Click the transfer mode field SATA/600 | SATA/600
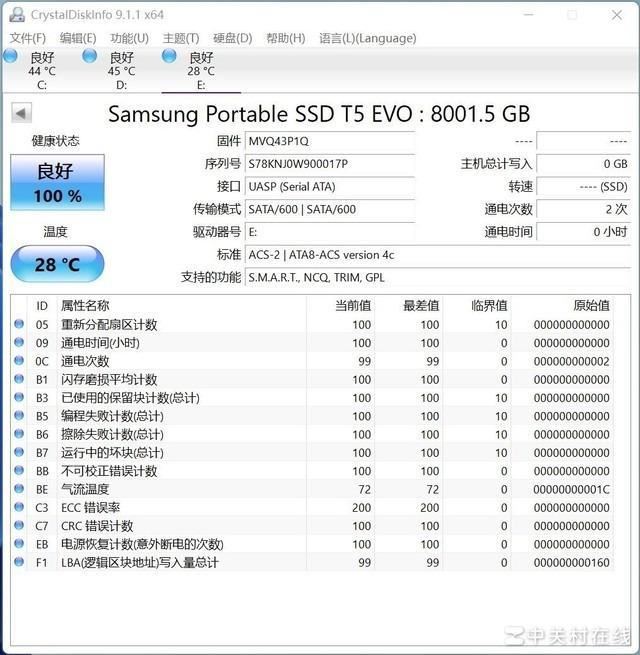The height and width of the screenshot is (655, 640). pos(330,209)
